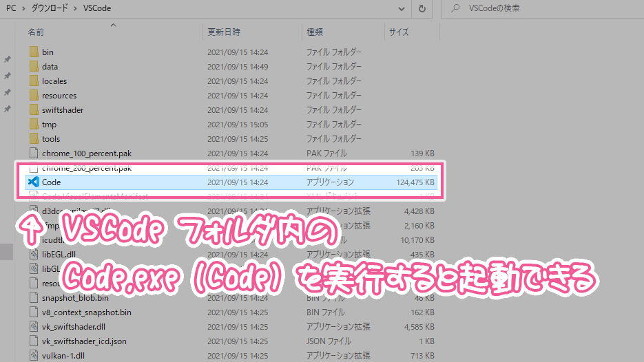Select the vk_swiftshader.dll file name

pyautogui.click(x=74, y=327)
